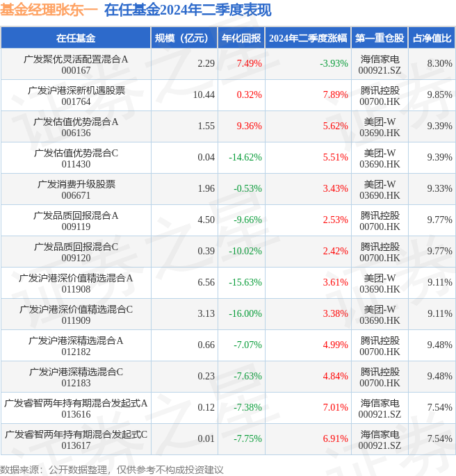
Task: Select fund 广发沪港深精选混合A 012182
Action: pyautogui.click(x=76, y=346)
